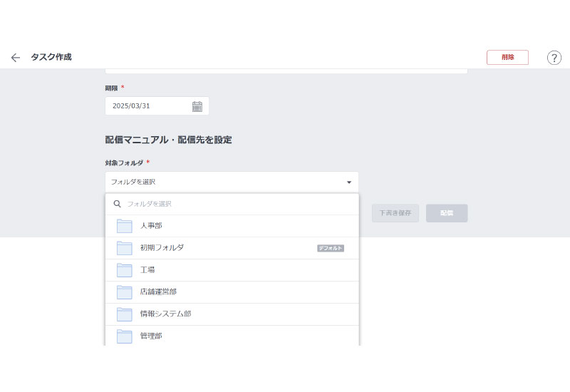Select 初期フォルダ from the folder list

click(162, 248)
